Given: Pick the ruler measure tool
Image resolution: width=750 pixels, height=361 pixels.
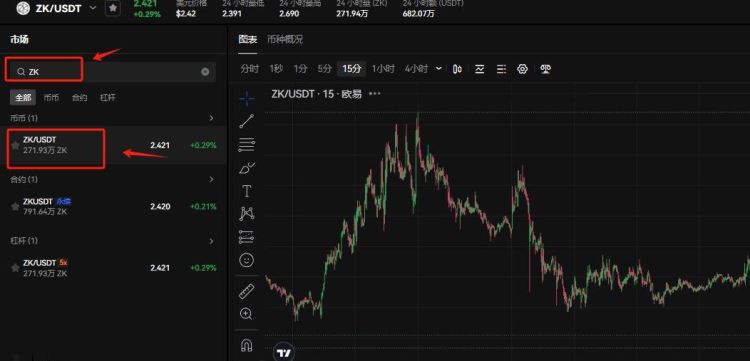Looking at the screenshot, I should coord(246,291).
